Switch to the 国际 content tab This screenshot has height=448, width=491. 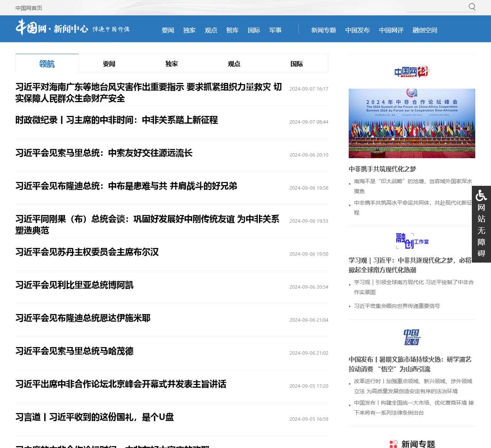pyautogui.click(x=297, y=64)
